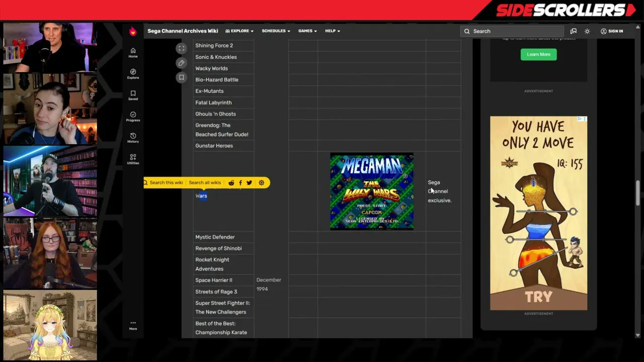Viewport: 644px width, 362px height.
Task: Click the puzzle game advertisement image
Action: [538, 213]
